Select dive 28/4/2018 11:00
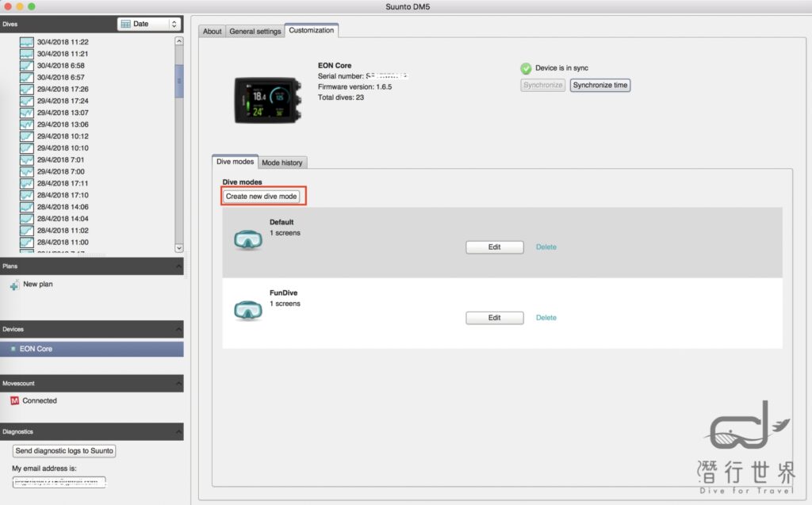This screenshot has width=812, height=505. [63, 243]
